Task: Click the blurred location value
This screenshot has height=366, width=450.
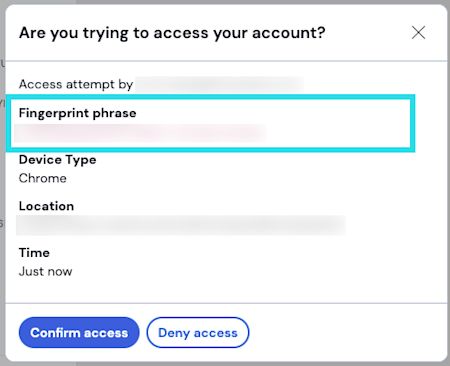Action: pos(181,225)
